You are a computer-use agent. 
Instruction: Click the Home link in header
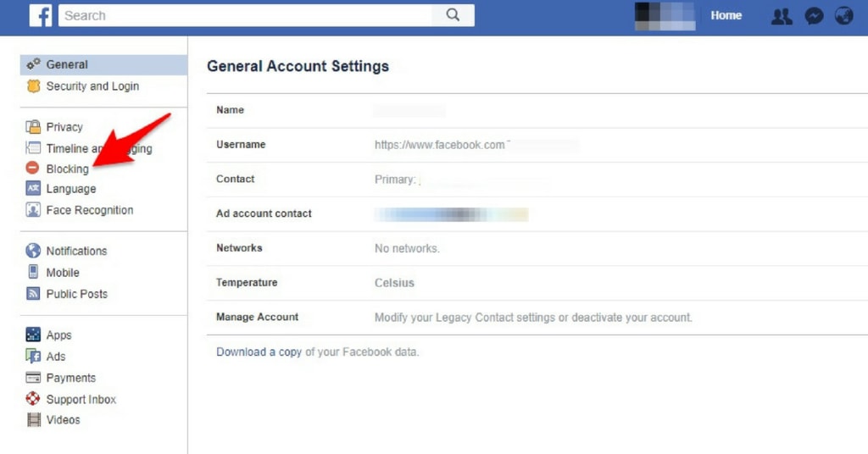coord(726,15)
